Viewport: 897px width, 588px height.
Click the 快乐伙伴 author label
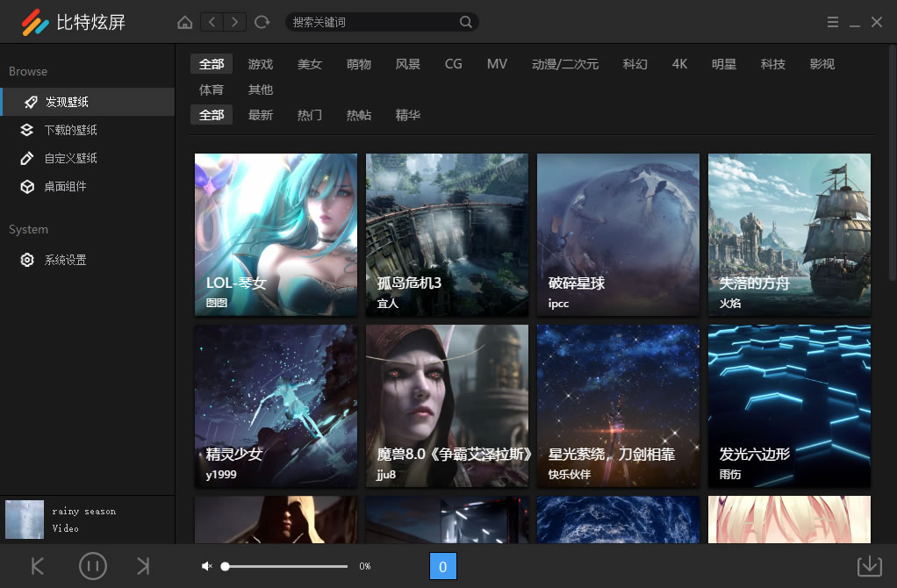[570, 474]
